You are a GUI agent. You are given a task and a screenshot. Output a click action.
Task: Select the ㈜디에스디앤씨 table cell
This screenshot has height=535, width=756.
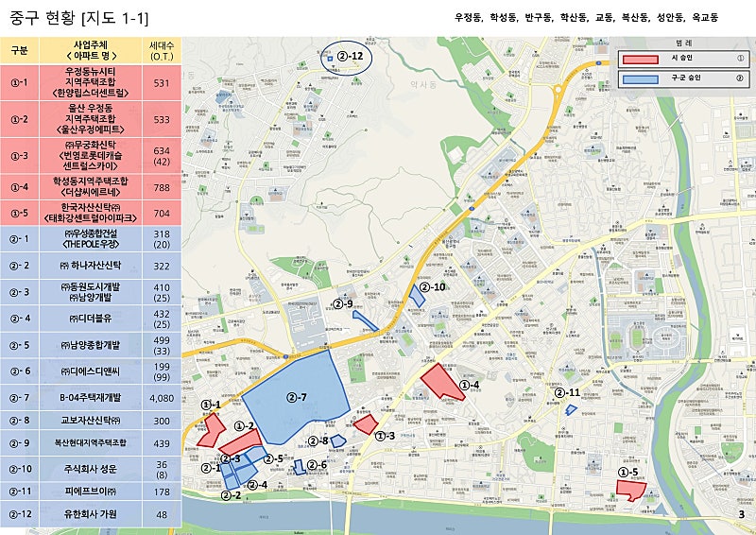(x=91, y=371)
